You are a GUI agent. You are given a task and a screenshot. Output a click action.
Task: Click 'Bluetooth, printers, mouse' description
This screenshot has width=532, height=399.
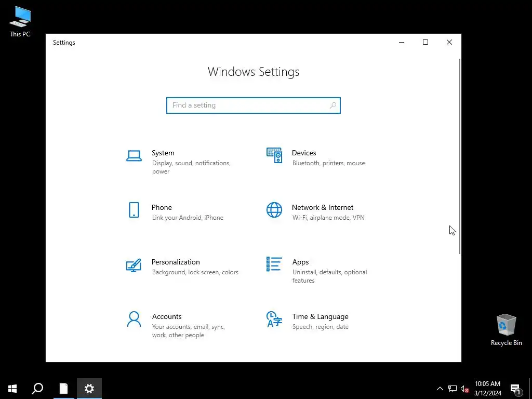[329, 163]
